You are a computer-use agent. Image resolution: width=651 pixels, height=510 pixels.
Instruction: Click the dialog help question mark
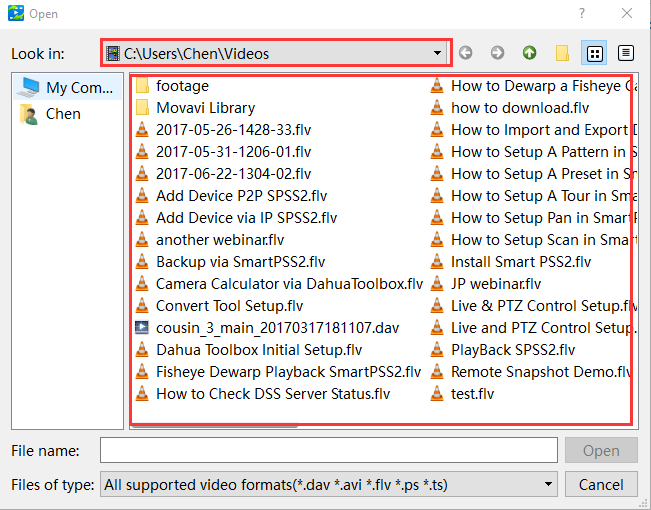[x=583, y=14]
